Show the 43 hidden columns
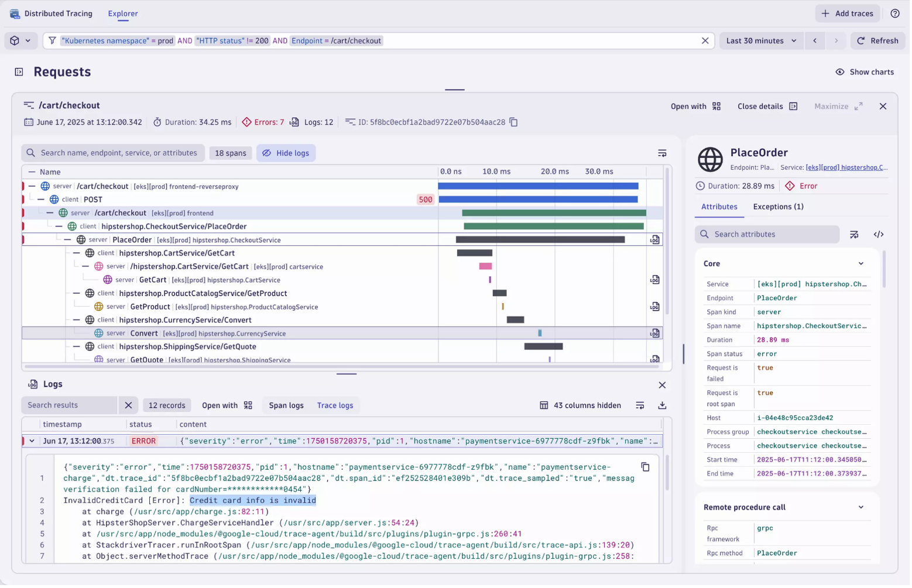912x588 pixels. click(x=581, y=406)
